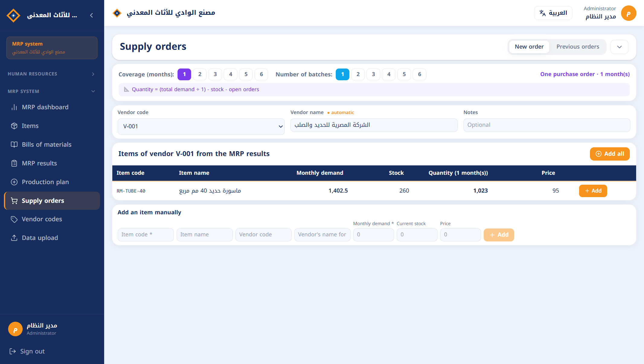
Task: Open the chevron dropdown beside Previous orders
Action: [x=619, y=47]
